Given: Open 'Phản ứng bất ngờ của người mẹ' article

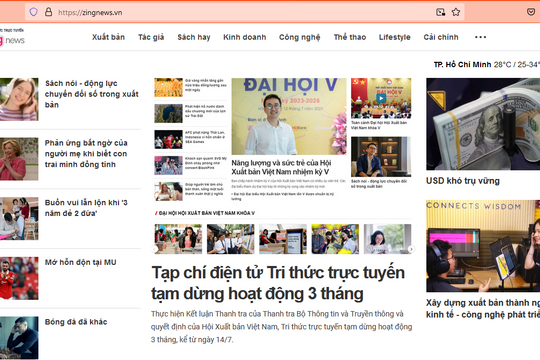Looking at the screenshot, I should pyautogui.click(x=86, y=154).
